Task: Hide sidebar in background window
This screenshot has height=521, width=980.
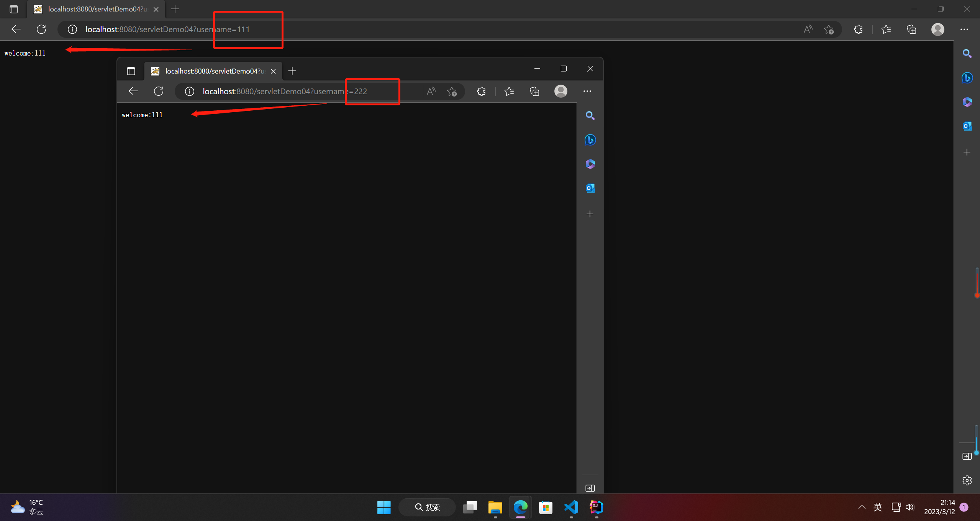Action: tap(967, 456)
